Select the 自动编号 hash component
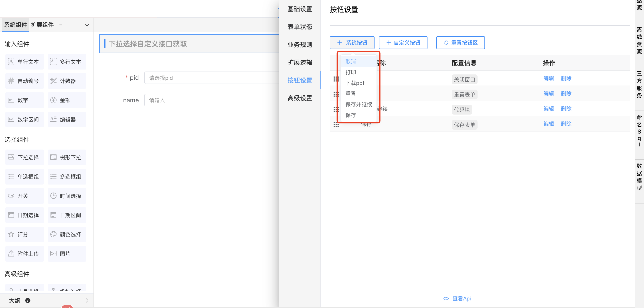The height and width of the screenshot is (308, 644). point(24,81)
